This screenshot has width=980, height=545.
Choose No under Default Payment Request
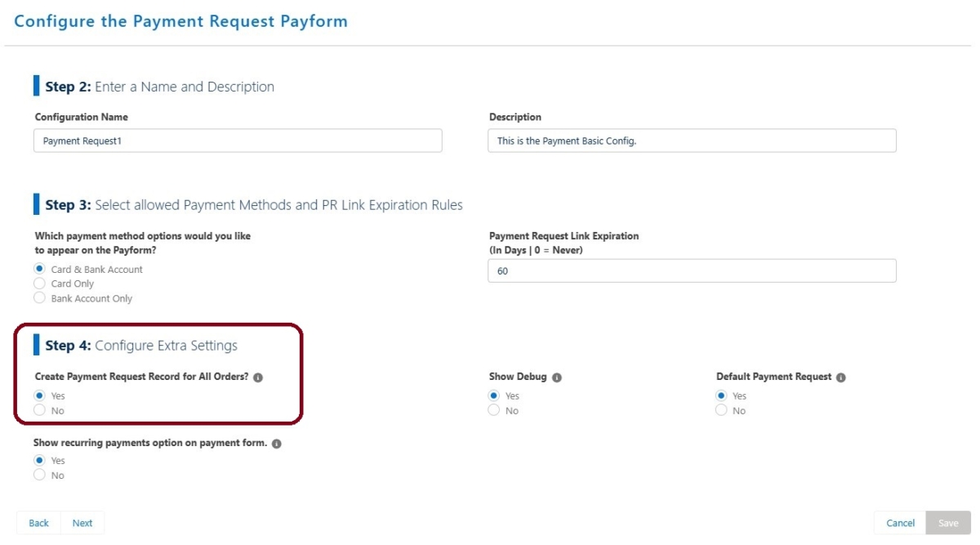pos(721,409)
